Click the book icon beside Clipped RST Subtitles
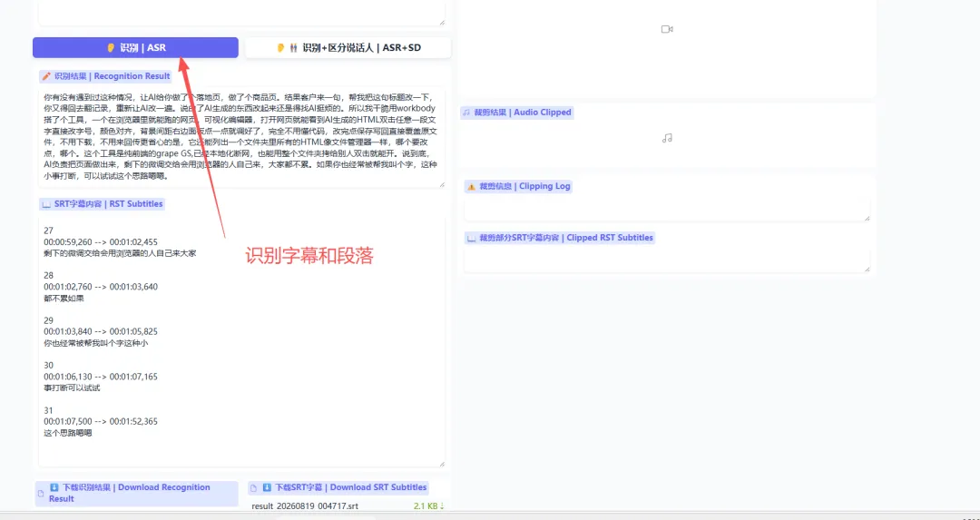980x520 pixels. pyautogui.click(x=471, y=238)
